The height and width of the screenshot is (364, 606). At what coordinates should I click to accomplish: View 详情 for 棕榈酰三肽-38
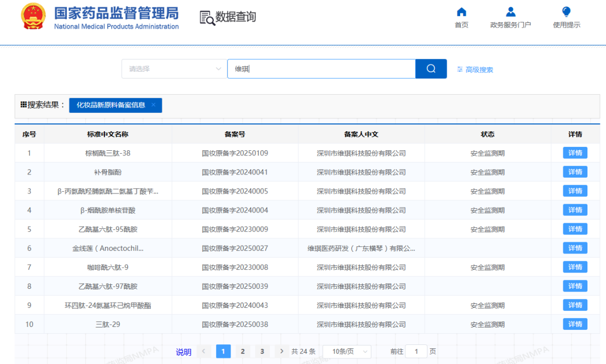point(575,153)
